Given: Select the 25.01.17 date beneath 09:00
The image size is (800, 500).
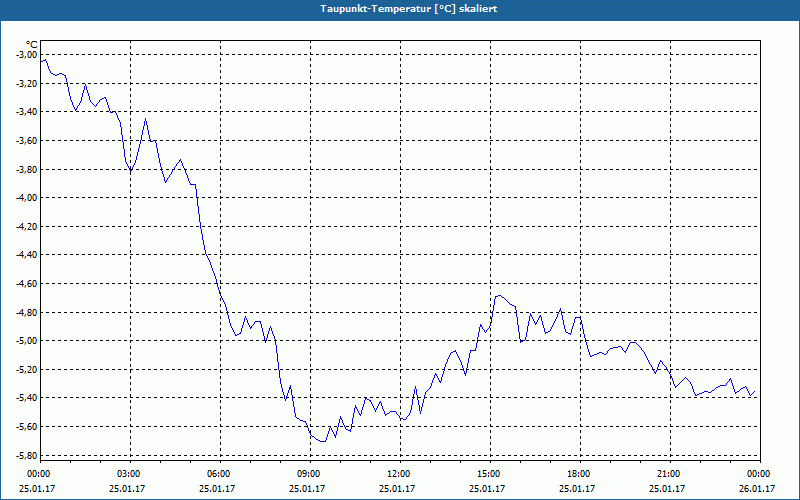Looking at the screenshot, I should [307, 488].
